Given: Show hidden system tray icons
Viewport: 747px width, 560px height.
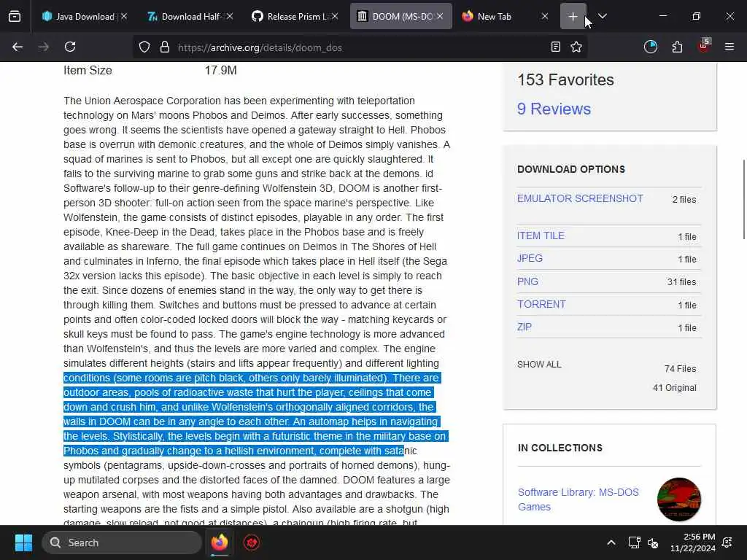Looking at the screenshot, I should click(611, 542).
